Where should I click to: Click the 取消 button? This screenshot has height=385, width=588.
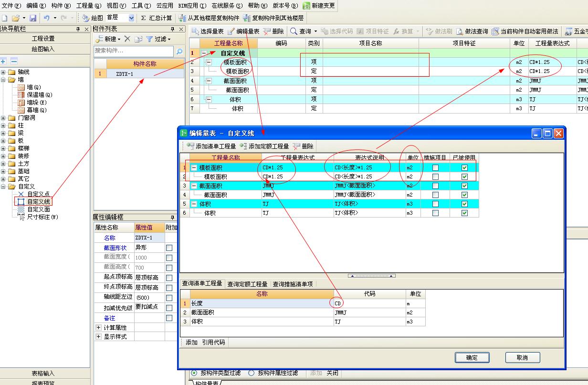click(x=522, y=357)
